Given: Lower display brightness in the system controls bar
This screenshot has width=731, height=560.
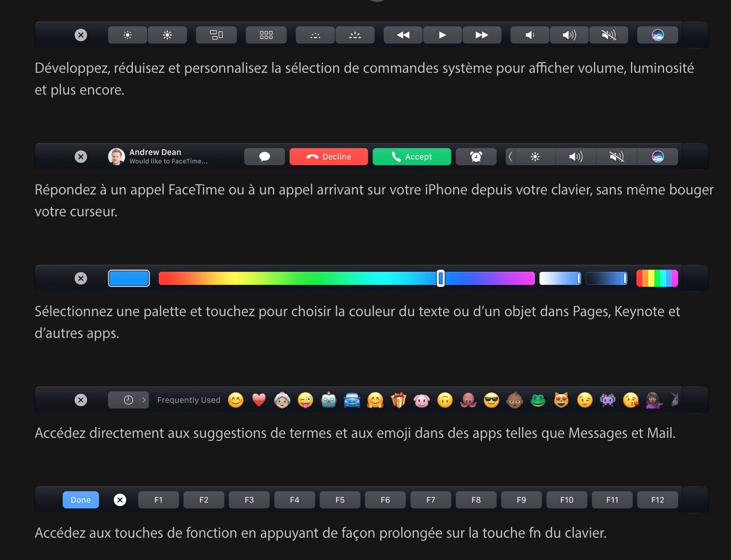Looking at the screenshot, I should point(127,35).
